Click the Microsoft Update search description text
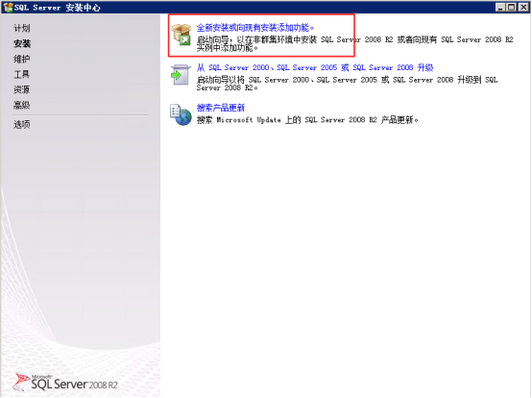Viewport: 532px width, 398px height. (x=307, y=119)
